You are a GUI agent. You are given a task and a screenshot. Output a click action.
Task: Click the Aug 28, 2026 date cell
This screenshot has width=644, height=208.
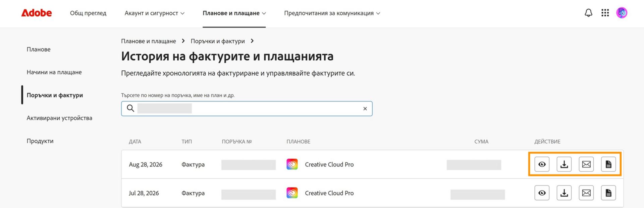click(146, 164)
